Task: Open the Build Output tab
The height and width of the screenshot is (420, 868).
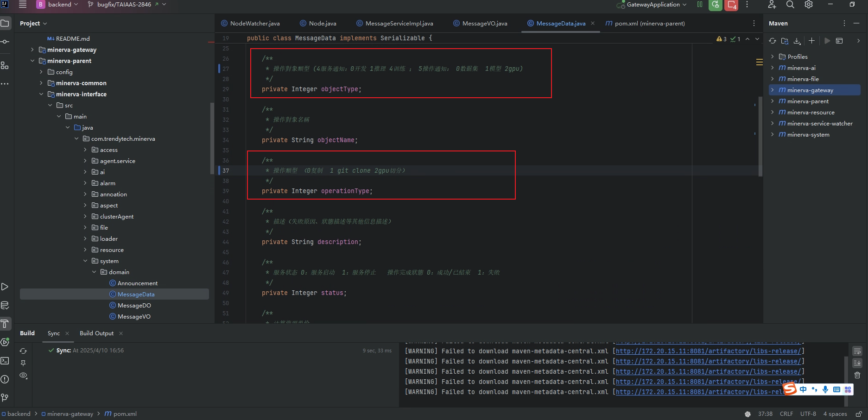Action: pos(96,333)
